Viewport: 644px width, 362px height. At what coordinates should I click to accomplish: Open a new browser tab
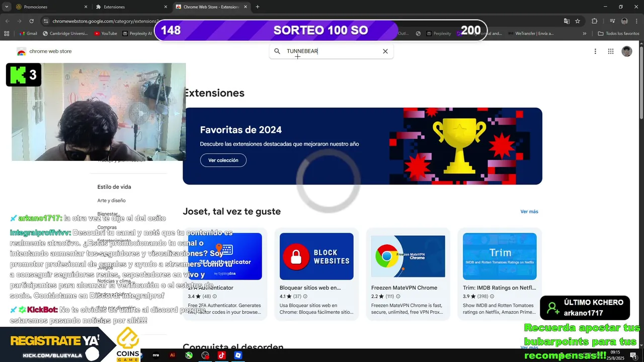point(258,7)
